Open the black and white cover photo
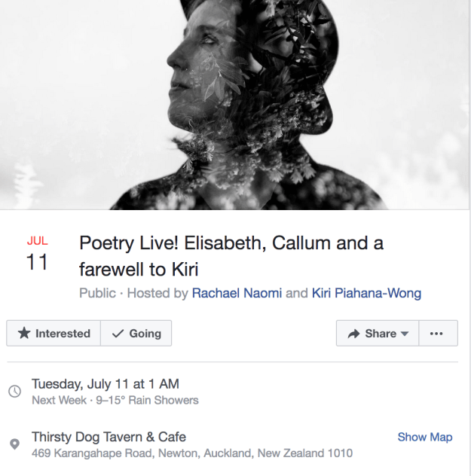 coord(235,105)
